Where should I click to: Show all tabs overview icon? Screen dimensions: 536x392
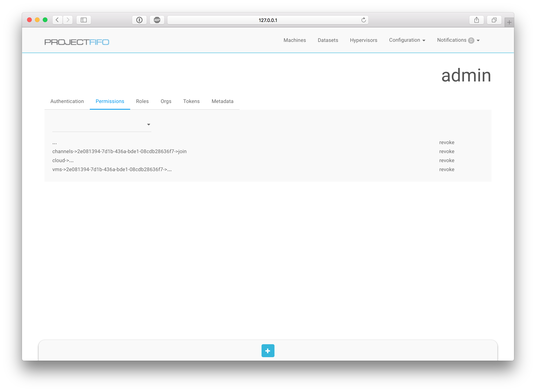point(494,20)
